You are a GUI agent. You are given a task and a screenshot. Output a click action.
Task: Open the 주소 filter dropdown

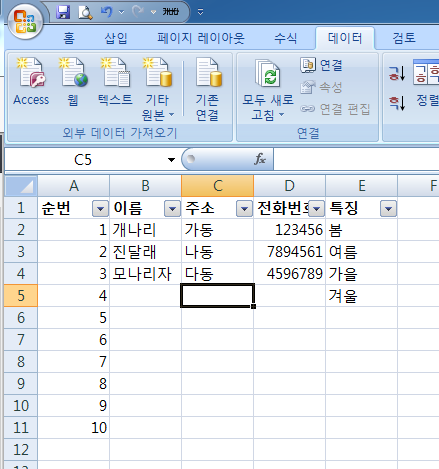click(x=244, y=209)
